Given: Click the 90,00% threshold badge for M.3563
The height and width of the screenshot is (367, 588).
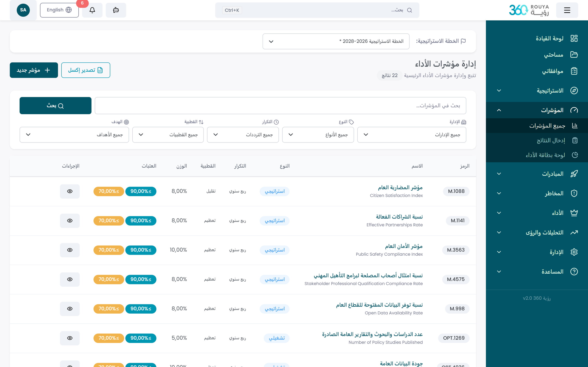Looking at the screenshot, I should click(x=141, y=250).
